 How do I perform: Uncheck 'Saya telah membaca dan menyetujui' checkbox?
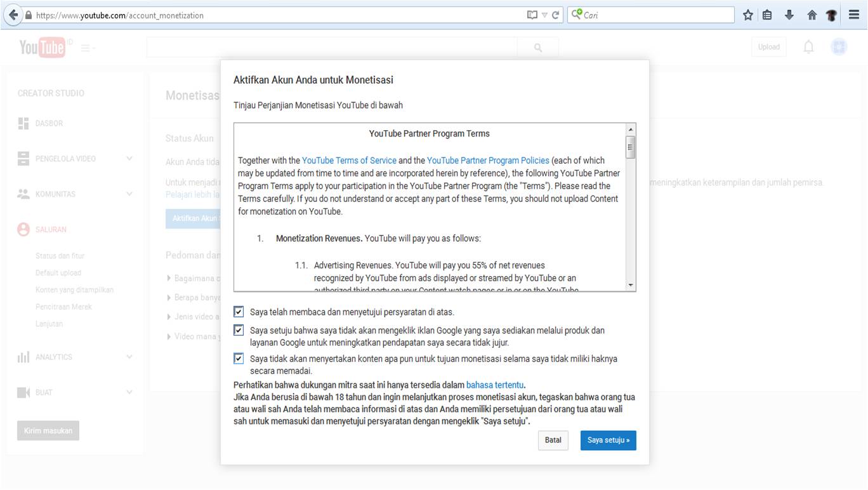point(239,312)
